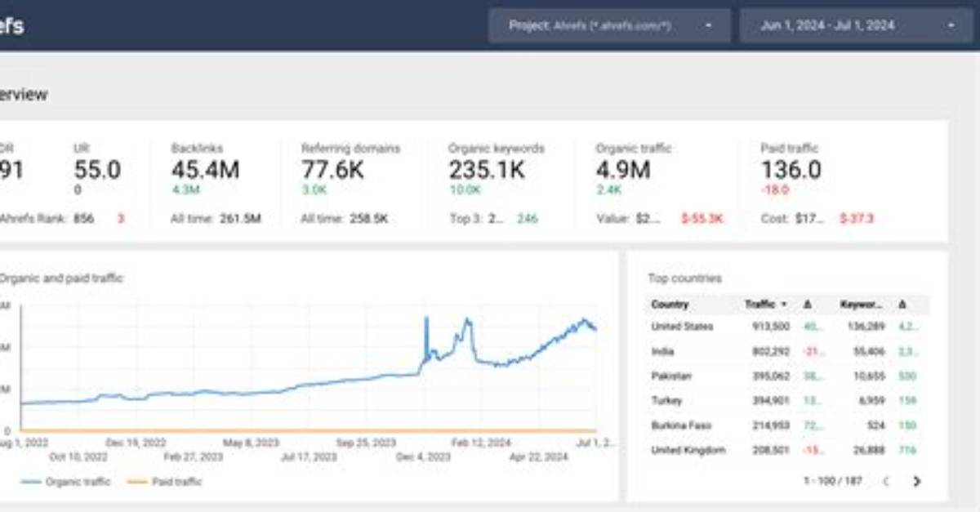Click the Organic keywords value 235.1K
Screen dimensions: 980x512
coord(487,171)
